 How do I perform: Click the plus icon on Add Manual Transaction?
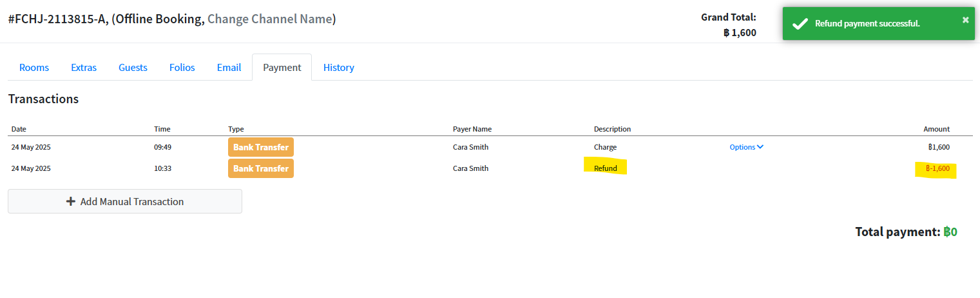coord(71,201)
